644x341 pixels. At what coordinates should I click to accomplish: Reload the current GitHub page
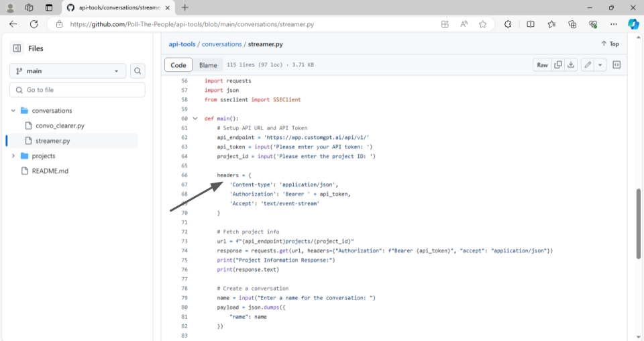tap(34, 24)
